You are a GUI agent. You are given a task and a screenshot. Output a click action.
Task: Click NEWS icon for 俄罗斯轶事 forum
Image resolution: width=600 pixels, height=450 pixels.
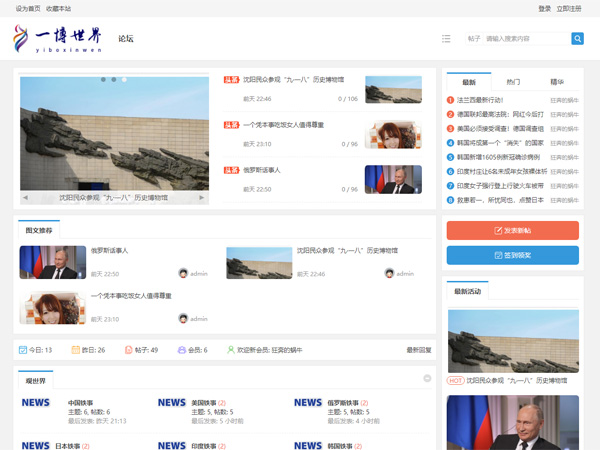(x=308, y=403)
